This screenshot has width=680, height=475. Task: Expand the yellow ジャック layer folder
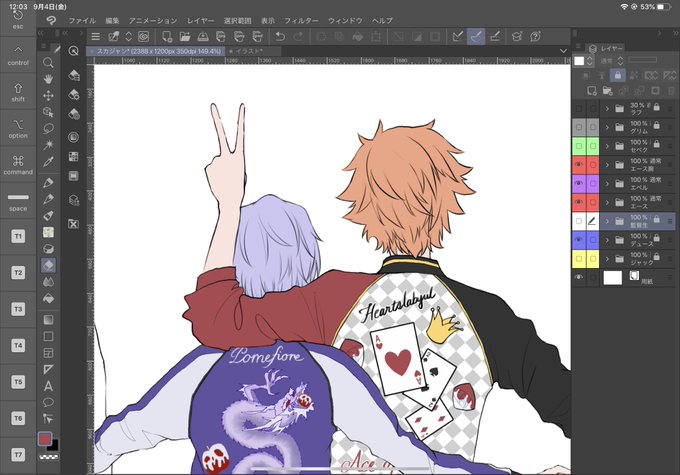(x=607, y=259)
